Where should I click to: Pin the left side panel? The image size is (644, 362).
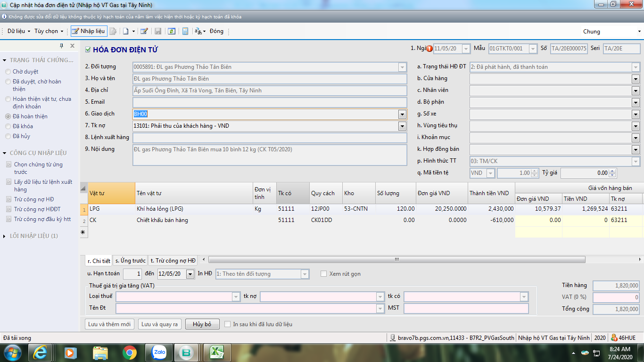point(61,46)
